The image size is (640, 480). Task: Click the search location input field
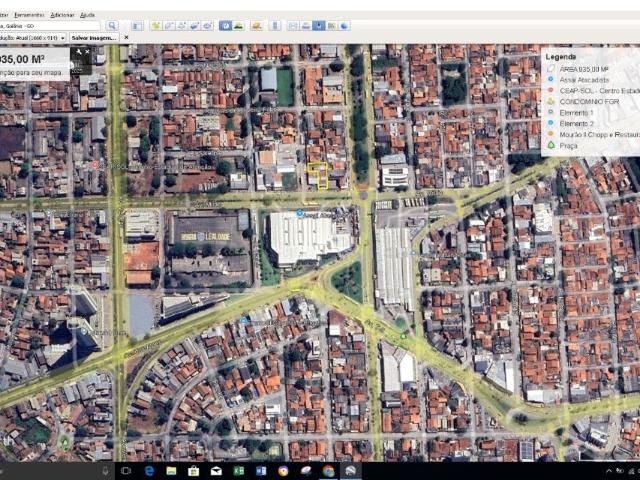tap(50, 26)
